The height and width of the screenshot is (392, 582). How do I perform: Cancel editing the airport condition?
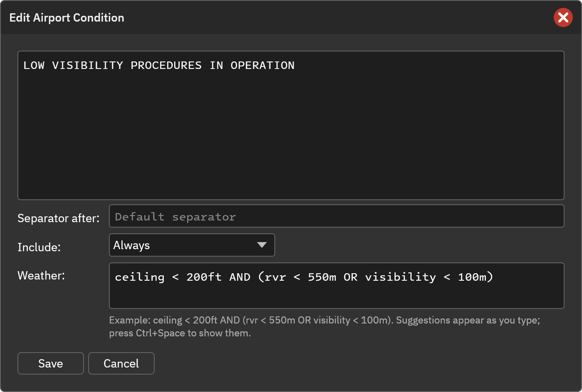[x=121, y=363]
